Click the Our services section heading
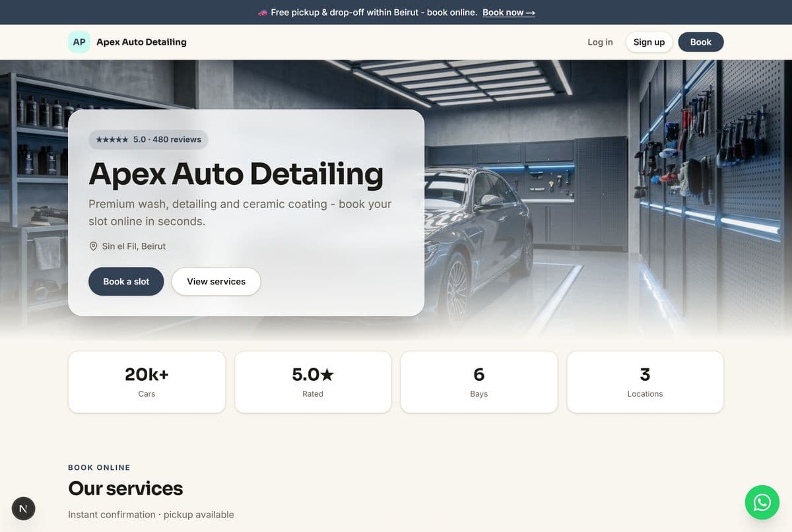The image size is (792, 532). [x=125, y=488]
